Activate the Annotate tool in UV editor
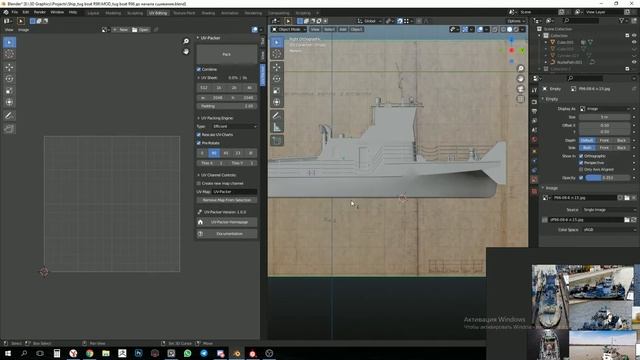 point(9,116)
